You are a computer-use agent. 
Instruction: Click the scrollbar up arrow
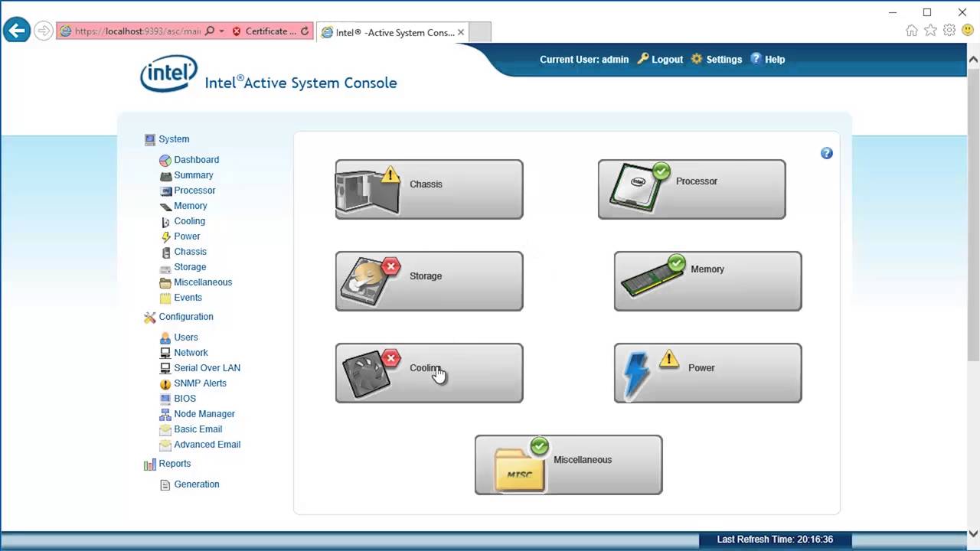pos(973,59)
